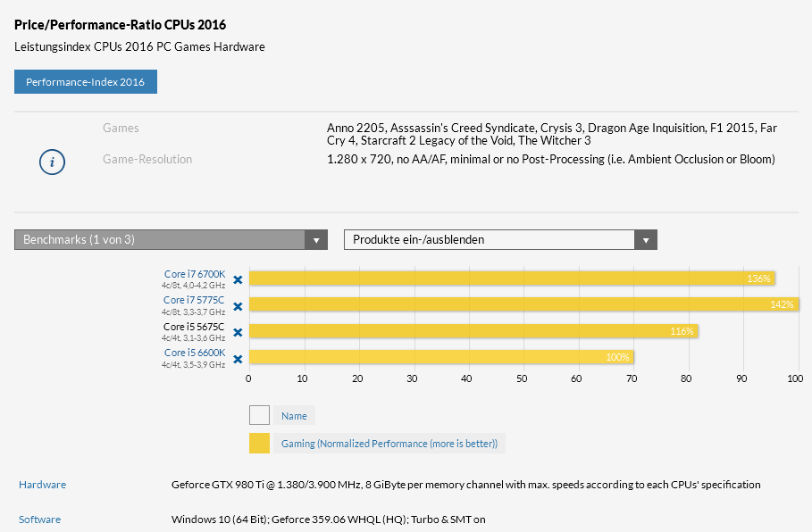Viewport: 812px width, 532px height.
Task: Open the Core i7 5775C link
Action: pos(194,300)
